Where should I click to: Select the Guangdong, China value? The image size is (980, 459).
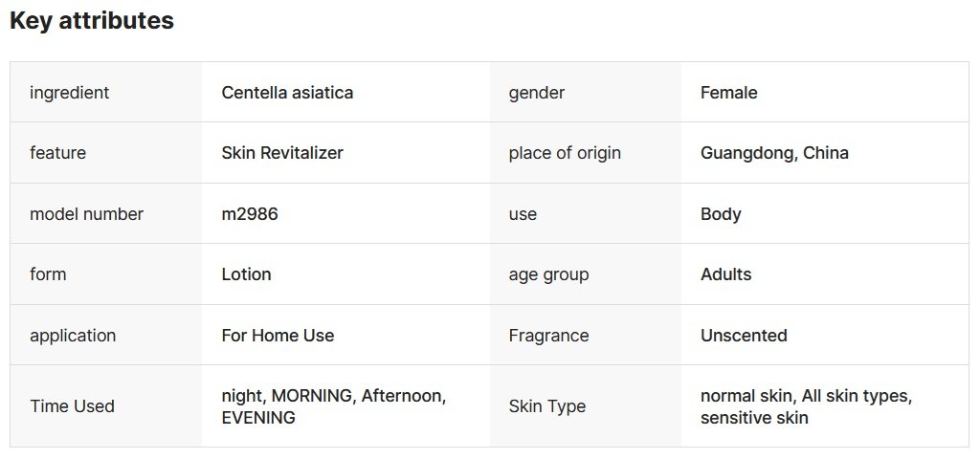774,153
